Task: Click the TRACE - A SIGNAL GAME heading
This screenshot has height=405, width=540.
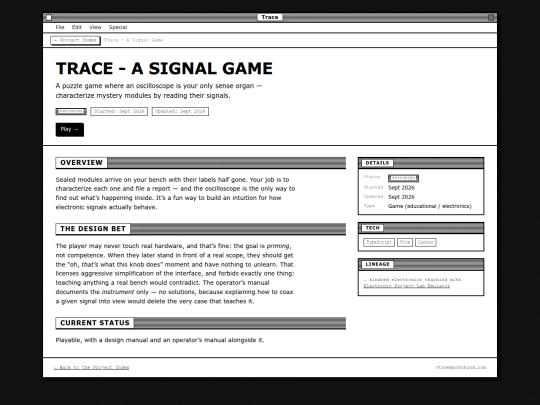Action: pos(164,68)
